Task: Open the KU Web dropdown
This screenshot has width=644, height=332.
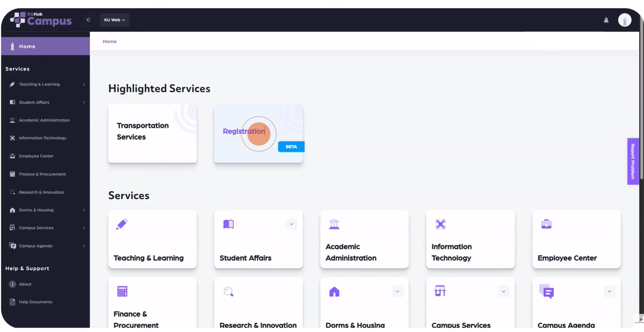Action: 114,20
